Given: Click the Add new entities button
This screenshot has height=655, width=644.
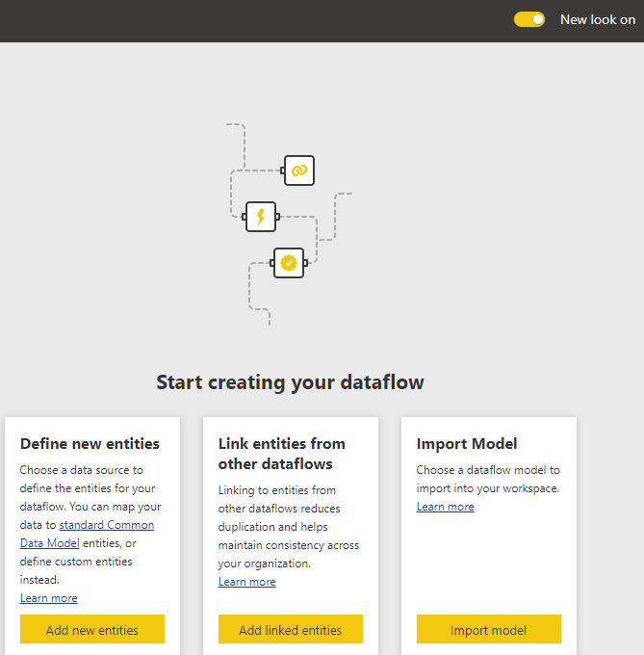Looking at the screenshot, I should [92, 629].
